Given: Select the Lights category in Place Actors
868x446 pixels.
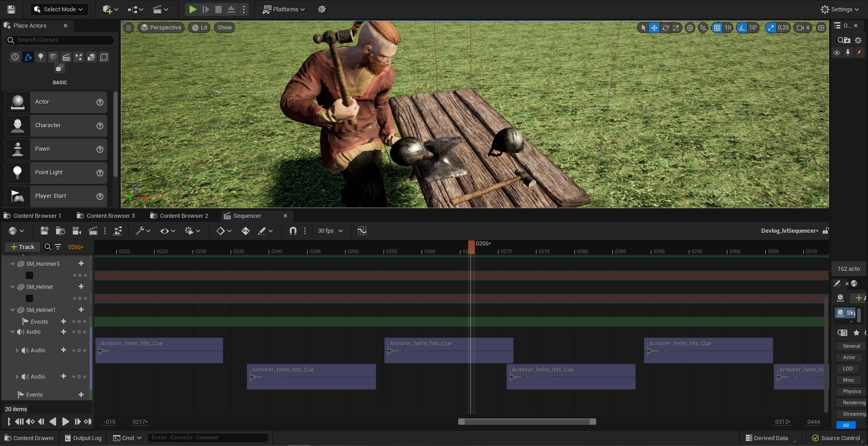Looking at the screenshot, I should point(41,57).
